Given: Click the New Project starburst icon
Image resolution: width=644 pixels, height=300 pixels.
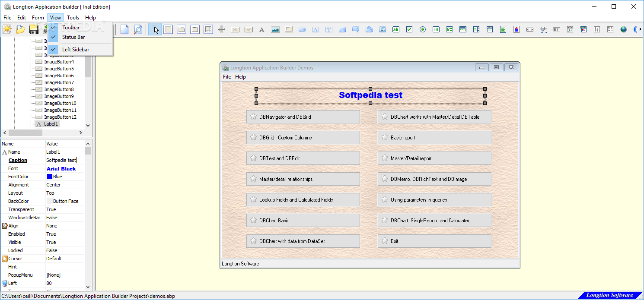Looking at the screenshot, I should click(x=7, y=29).
